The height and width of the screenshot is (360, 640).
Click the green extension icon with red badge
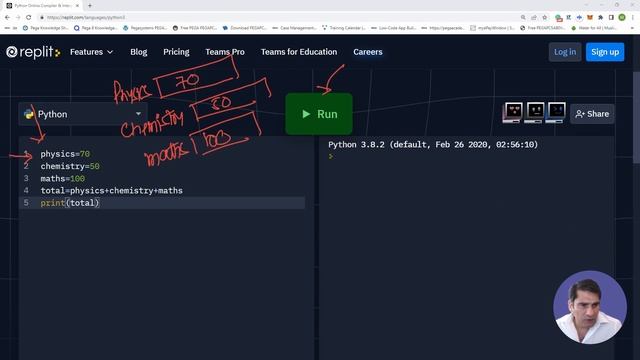(x=558, y=18)
